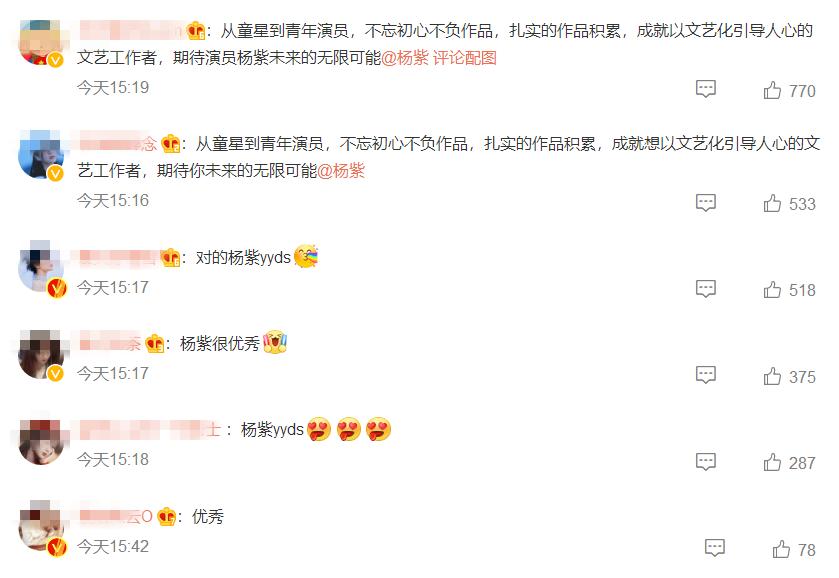
Task: Like the comment with 770 likes
Action: pyautogui.click(x=772, y=90)
